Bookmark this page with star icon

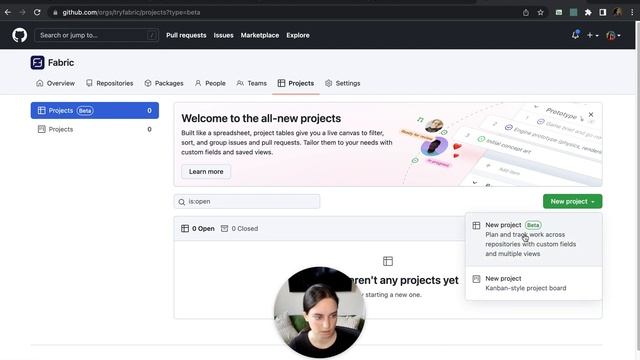click(540, 12)
